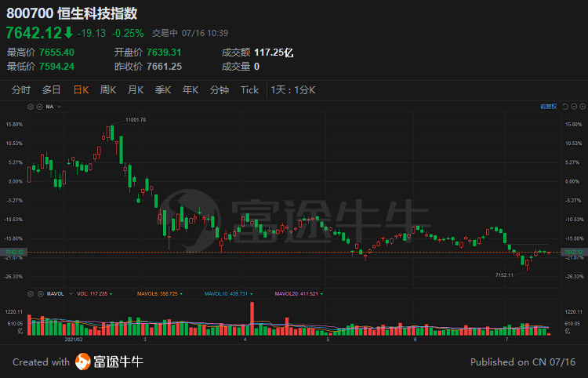Image resolution: width=588 pixels, height=378 pixels.
Task: Click the 1天 : 1分K interval option
Action: click(x=293, y=90)
